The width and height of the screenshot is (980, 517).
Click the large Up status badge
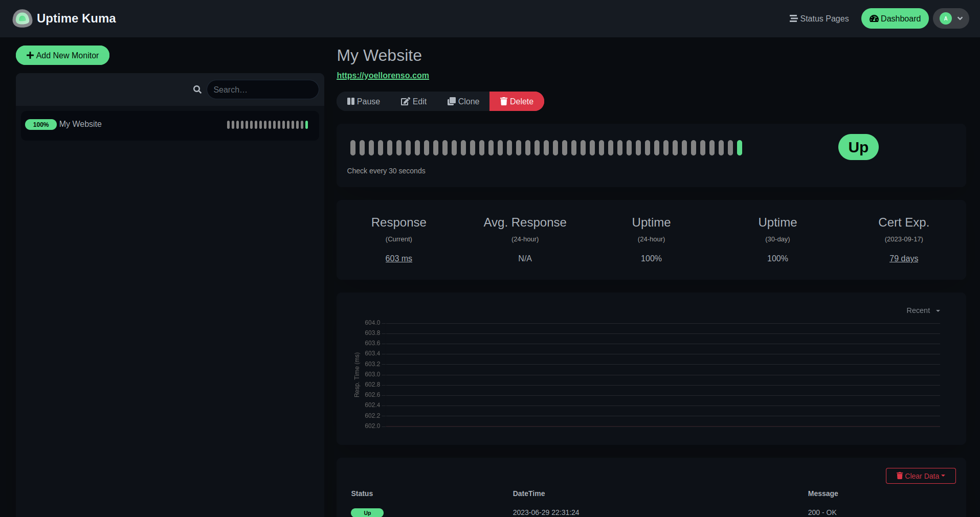tap(858, 147)
